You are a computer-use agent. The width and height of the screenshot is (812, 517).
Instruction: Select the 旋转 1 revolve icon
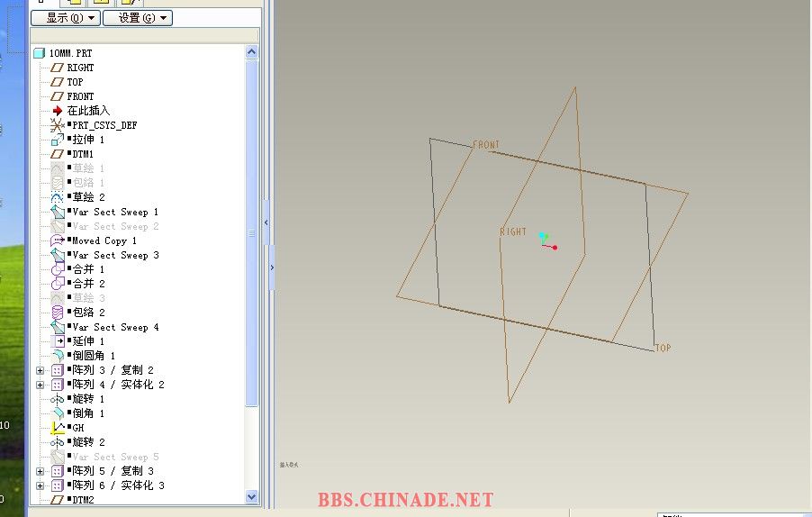coord(58,399)
